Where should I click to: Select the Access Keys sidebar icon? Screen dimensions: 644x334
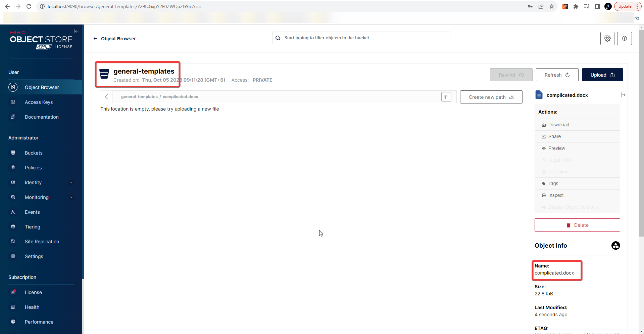(x=13, y=102)
